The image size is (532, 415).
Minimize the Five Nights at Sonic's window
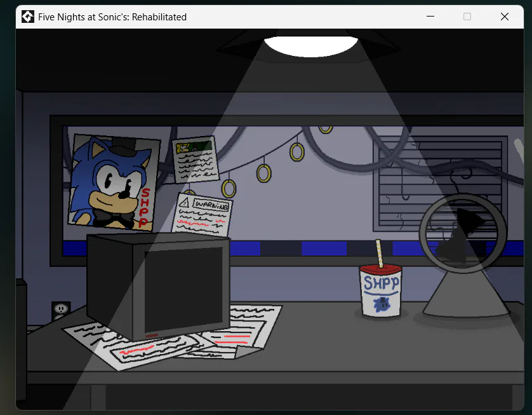pos(430,17)
